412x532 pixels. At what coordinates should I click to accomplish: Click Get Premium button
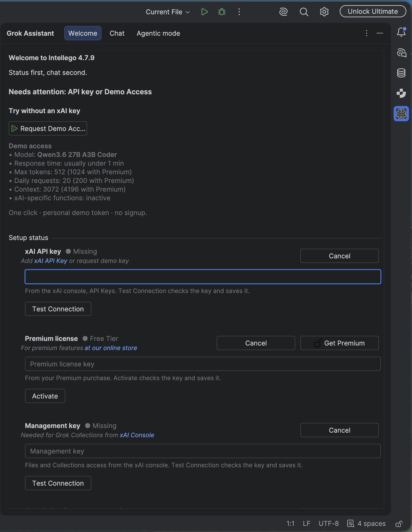click(x=339, y=343)
